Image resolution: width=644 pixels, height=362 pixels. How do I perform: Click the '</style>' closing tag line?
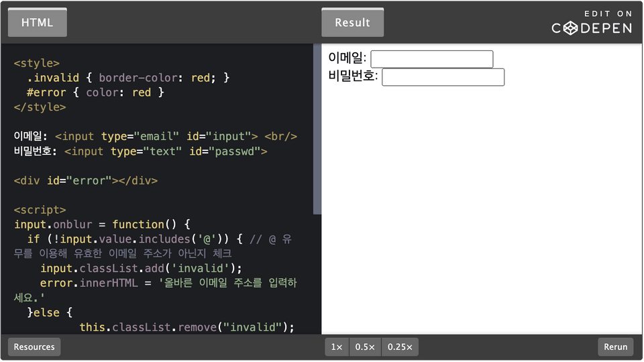coord(40,107)
